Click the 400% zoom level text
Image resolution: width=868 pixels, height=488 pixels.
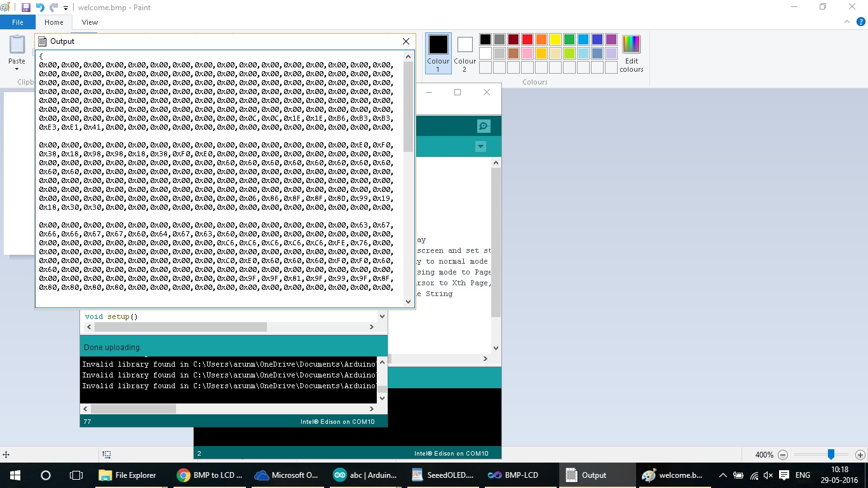click(x=764, y=455)
